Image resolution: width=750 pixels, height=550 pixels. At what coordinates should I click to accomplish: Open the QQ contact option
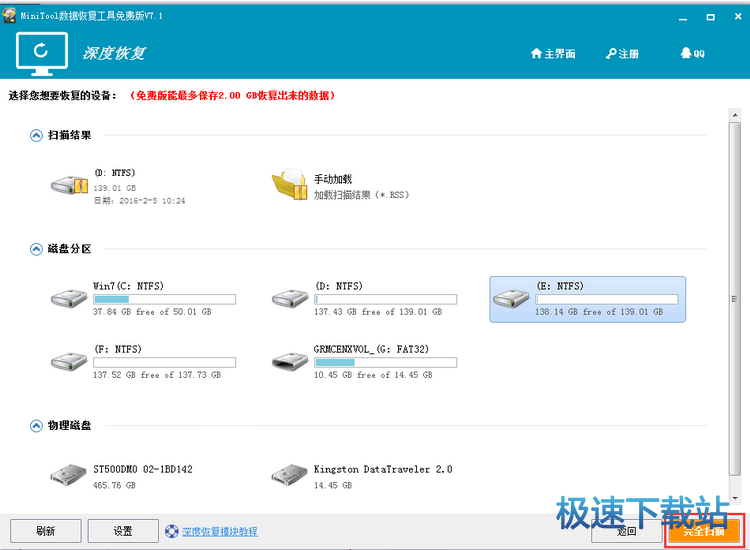(693, 53)
